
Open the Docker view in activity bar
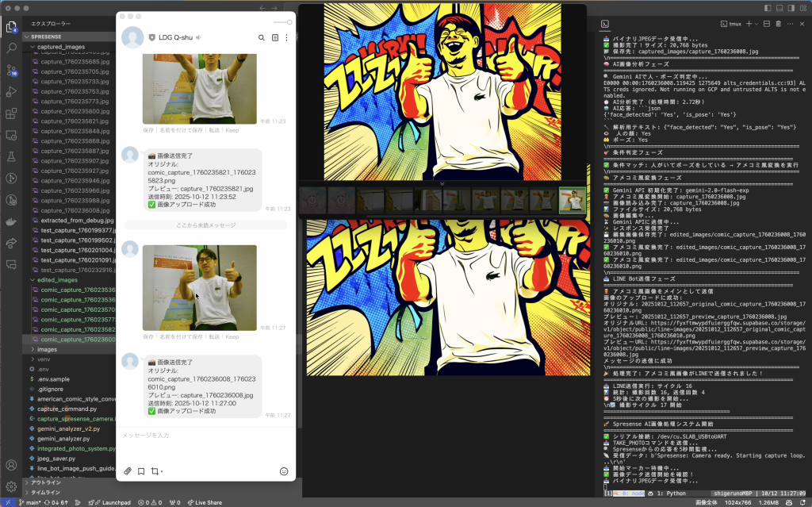click(x=12, y=221)
